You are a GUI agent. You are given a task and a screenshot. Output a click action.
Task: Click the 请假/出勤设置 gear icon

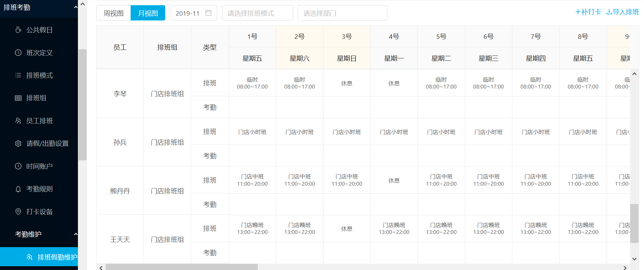click(x=18, y=144)
